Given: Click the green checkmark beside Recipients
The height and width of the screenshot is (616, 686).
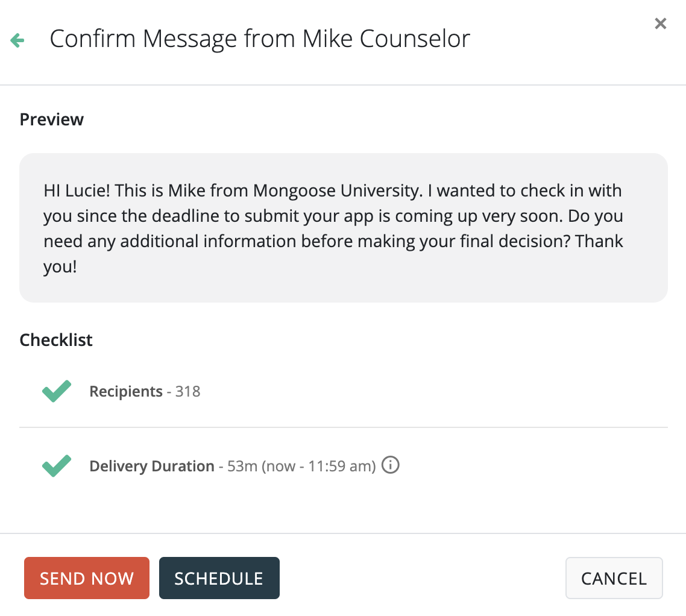Looking at the screenshot, I should [57, 391].
